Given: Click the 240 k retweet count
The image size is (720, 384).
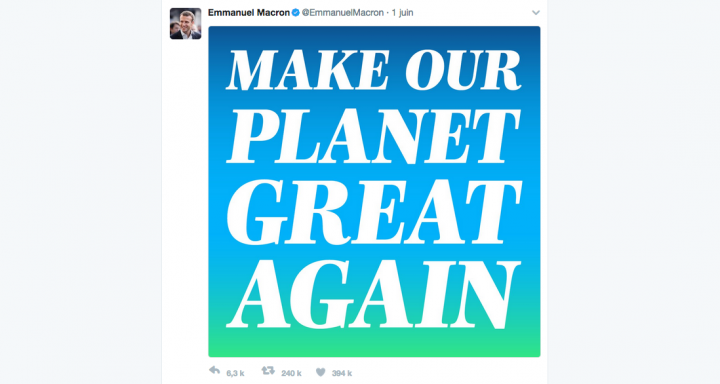Looking at the screenshot, I should (x=291, y=373).
